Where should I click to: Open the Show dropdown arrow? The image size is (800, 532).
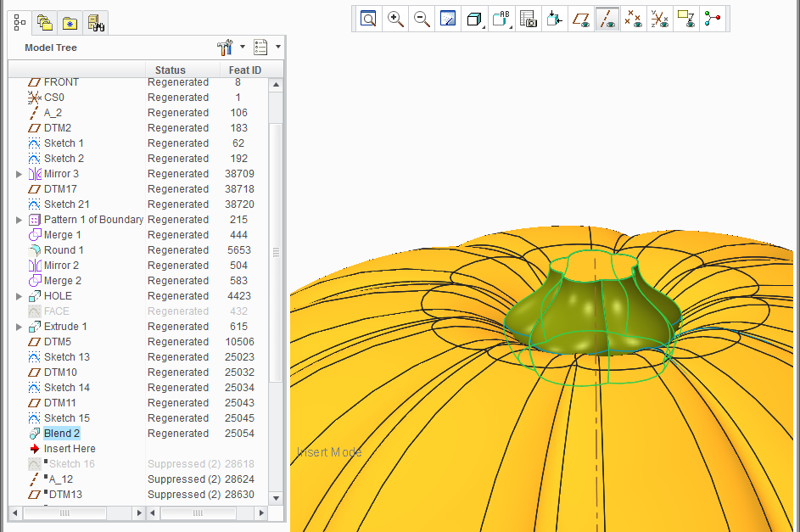click(x=278, y=47)
